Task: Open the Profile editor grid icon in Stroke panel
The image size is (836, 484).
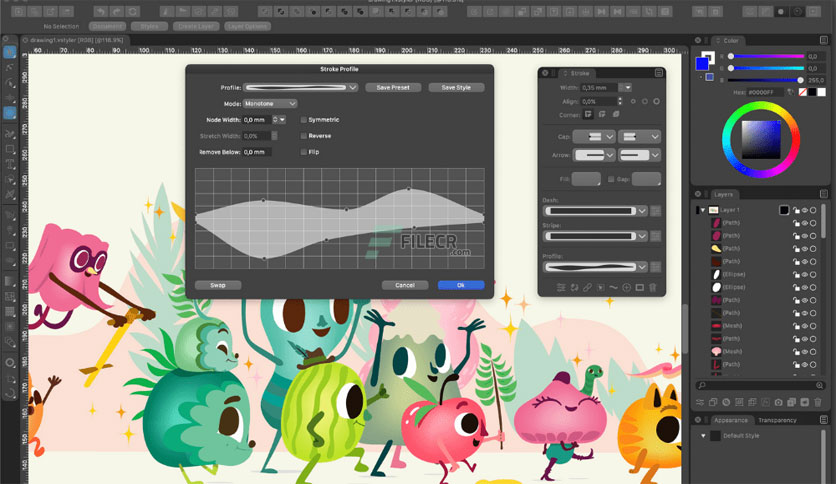Action: point(656,267)
